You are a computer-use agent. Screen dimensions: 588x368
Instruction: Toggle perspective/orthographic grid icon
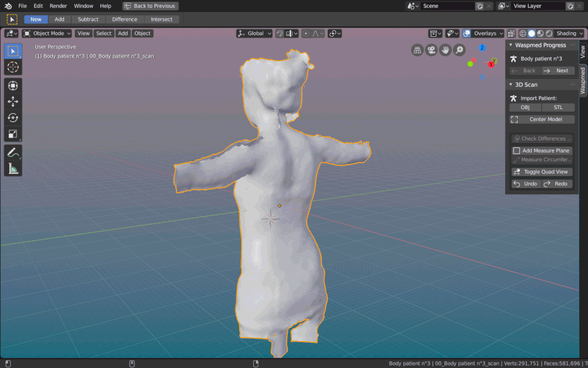tap(417, 50)
